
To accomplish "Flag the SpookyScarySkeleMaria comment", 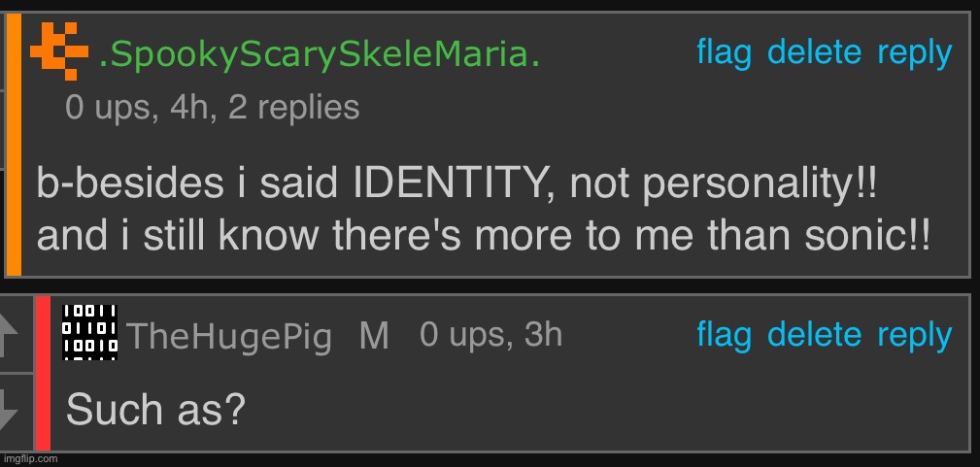I will click(x=724, y=52).
